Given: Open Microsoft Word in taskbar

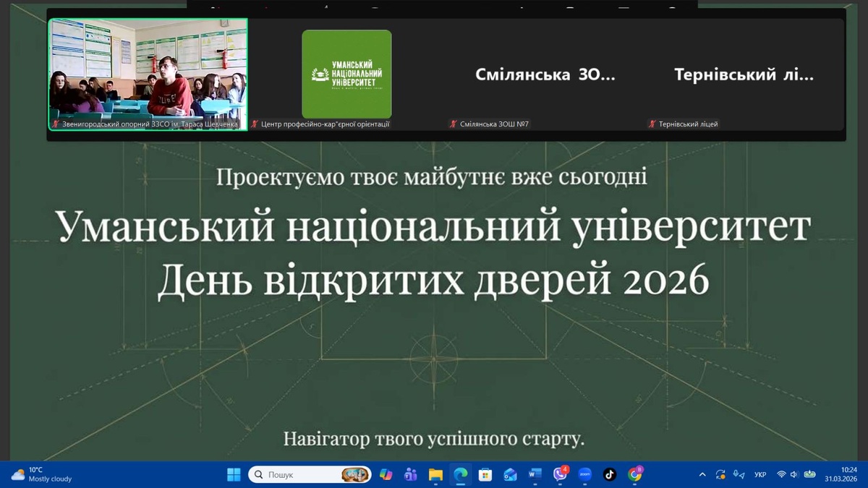Looking at the screenshot, I should pyautogui.click(x=535, y=474).
